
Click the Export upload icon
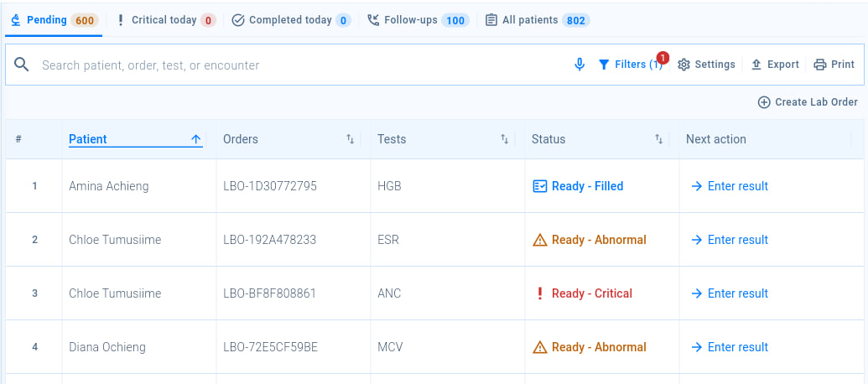(x=756, y=65)
